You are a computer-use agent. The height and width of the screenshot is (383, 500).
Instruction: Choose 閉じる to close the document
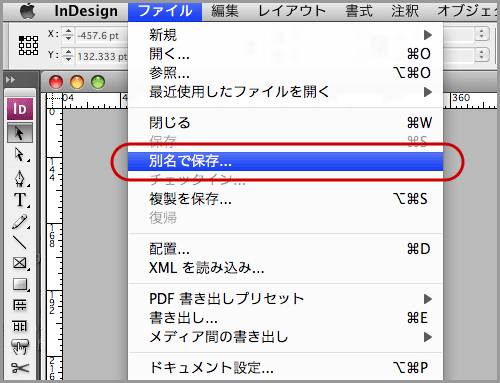286,123
